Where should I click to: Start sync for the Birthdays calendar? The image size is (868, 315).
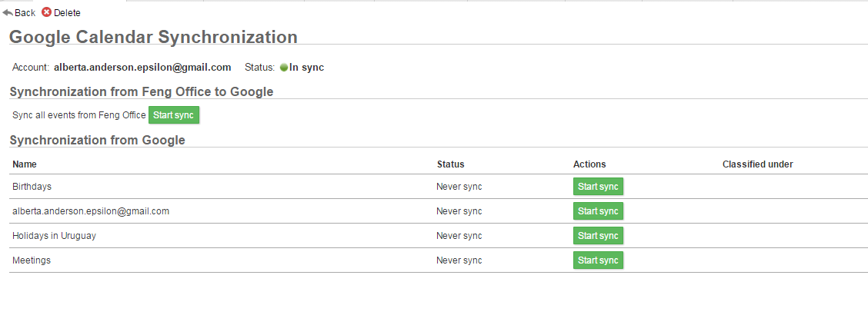tap(598, 187)
